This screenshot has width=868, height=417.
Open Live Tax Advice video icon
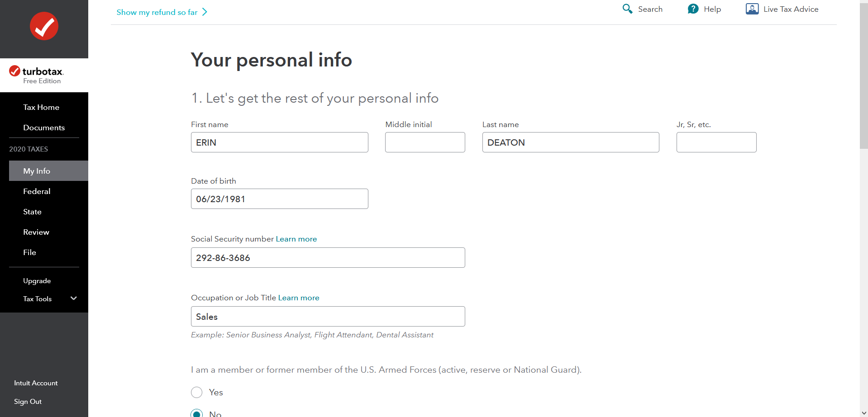pos(752,9)
